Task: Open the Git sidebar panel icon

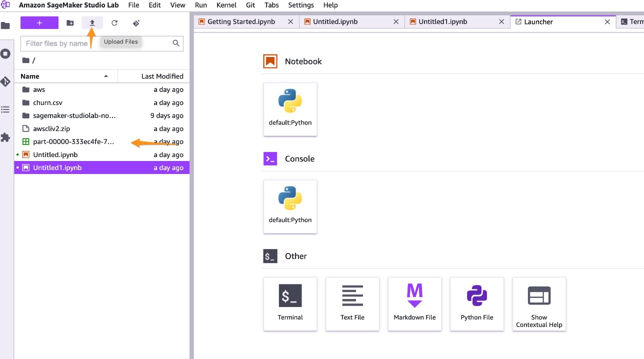Action: pos(5,81)
